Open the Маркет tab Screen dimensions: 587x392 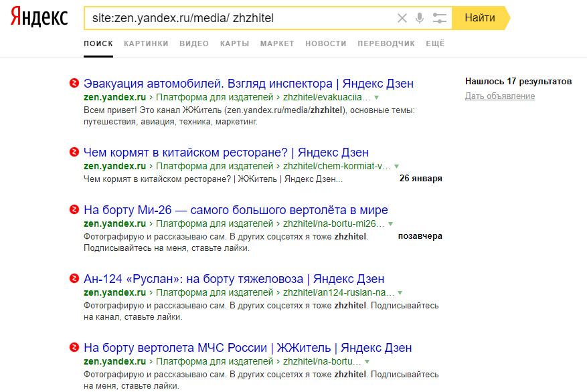coord(277,43)
